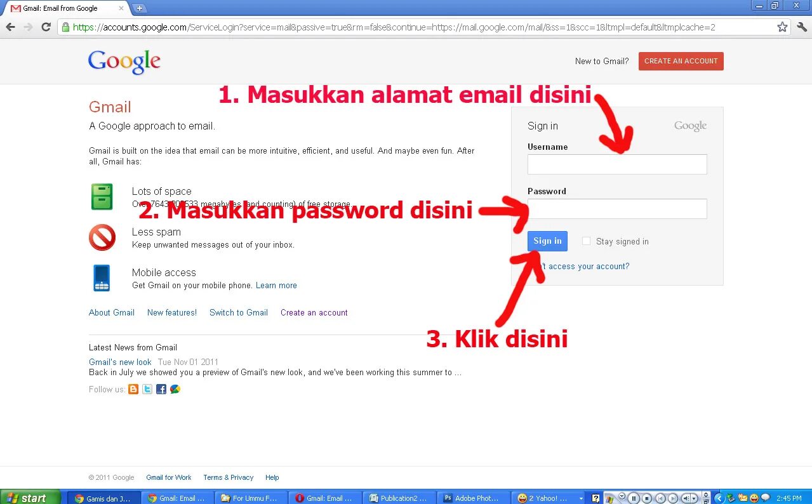This screenshot has width=812, height=504.
Task: Click the CREATE AN ACCOUNT button
Action: 681,61
